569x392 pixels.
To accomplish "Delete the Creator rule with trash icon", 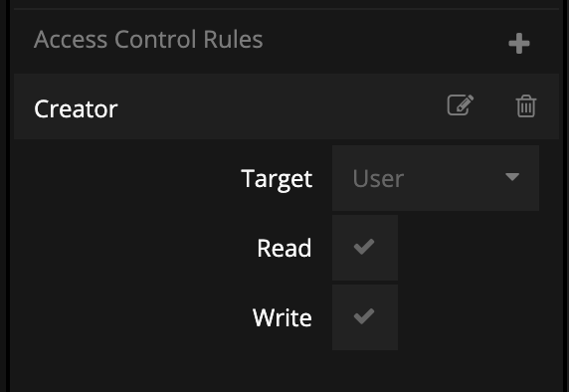I will click(526, 106).
